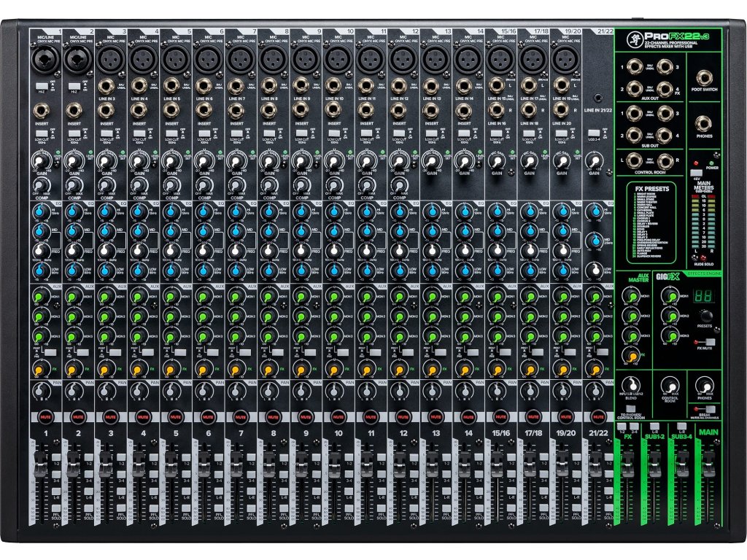Click the channel 5 Pan knob

(x=171, y=390)
